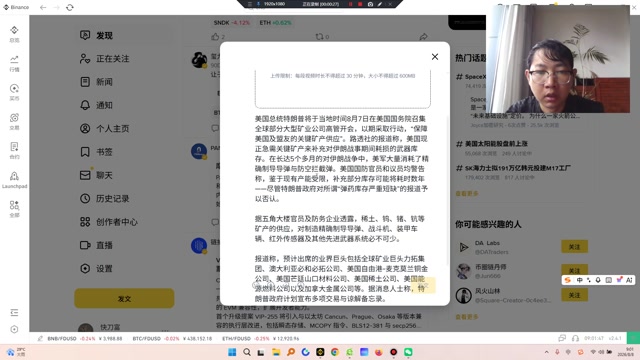Click the refresh icon in the title bar

pyautogui.click(x=70, y=7)
